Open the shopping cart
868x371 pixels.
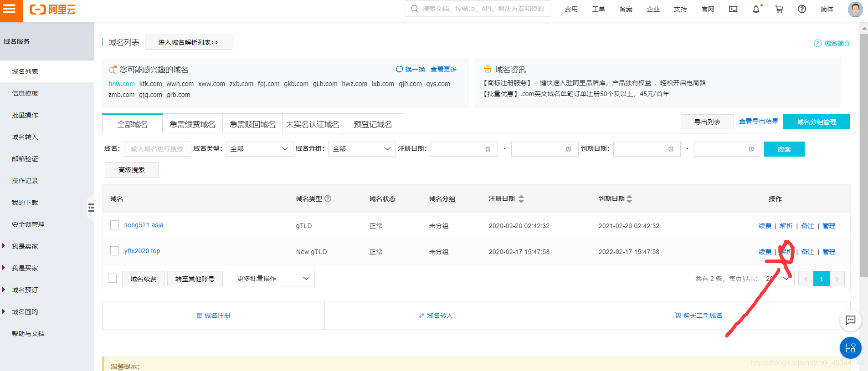[x=779, y=9]
